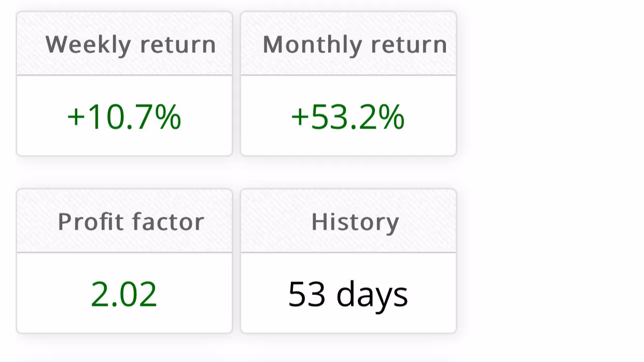Viewport: 644px width, 362px height.
Task: Select the +53.2% monthly return value
Action: tap(348, 117)
